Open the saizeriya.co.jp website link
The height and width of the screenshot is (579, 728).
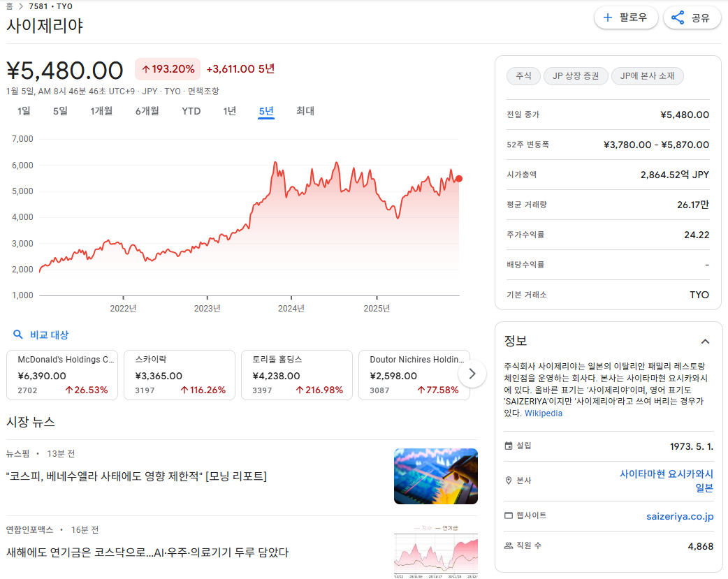(x=680, y=516)
